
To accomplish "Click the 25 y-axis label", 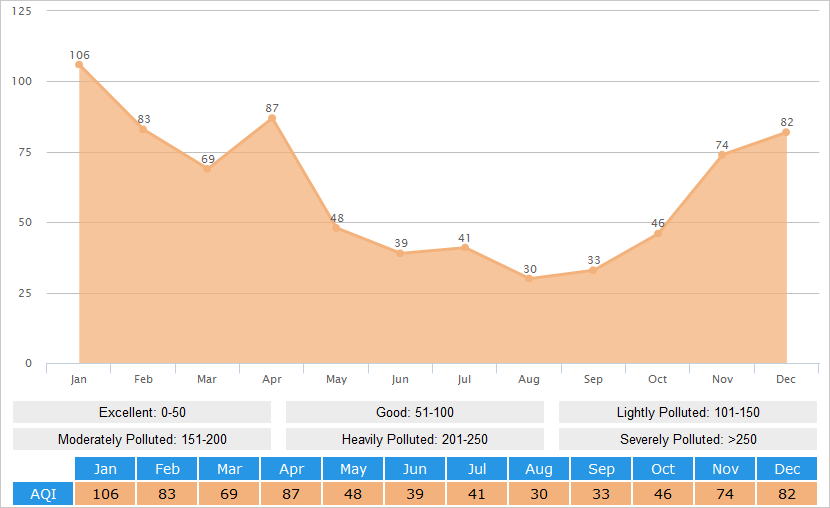I will [25, 293].
